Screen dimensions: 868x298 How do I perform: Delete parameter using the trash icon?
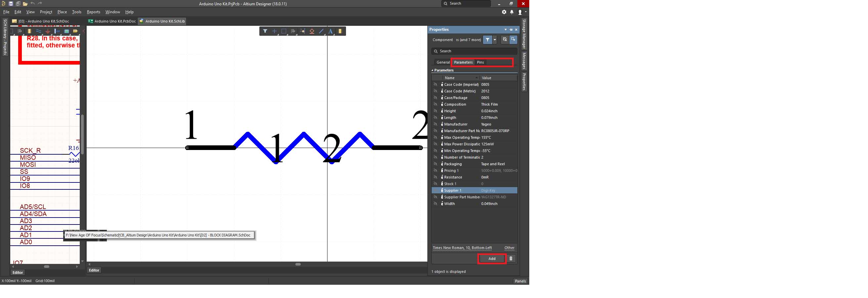tap(511, 259)
